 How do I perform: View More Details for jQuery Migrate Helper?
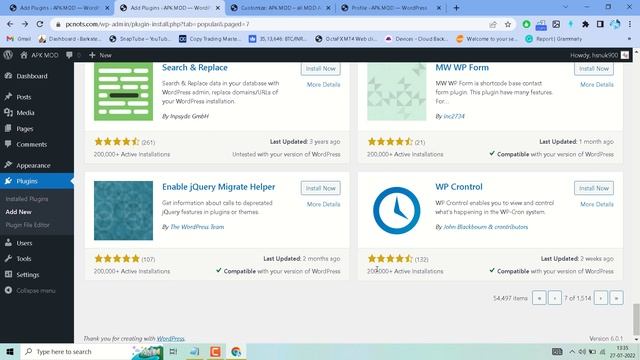(323, 204)
